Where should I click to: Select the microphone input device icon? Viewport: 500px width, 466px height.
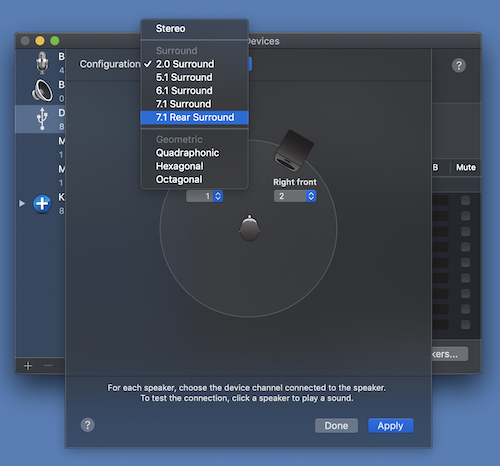[x=42, y=63]
